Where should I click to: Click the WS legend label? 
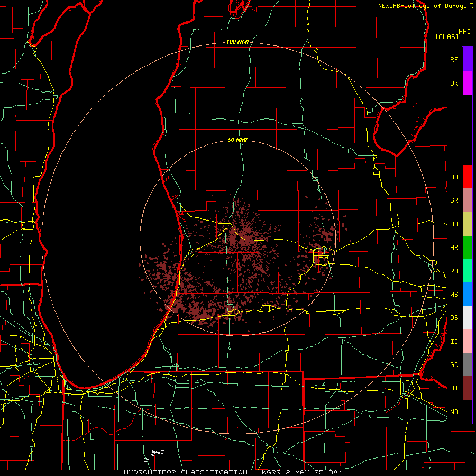click(x=454, y=294)
